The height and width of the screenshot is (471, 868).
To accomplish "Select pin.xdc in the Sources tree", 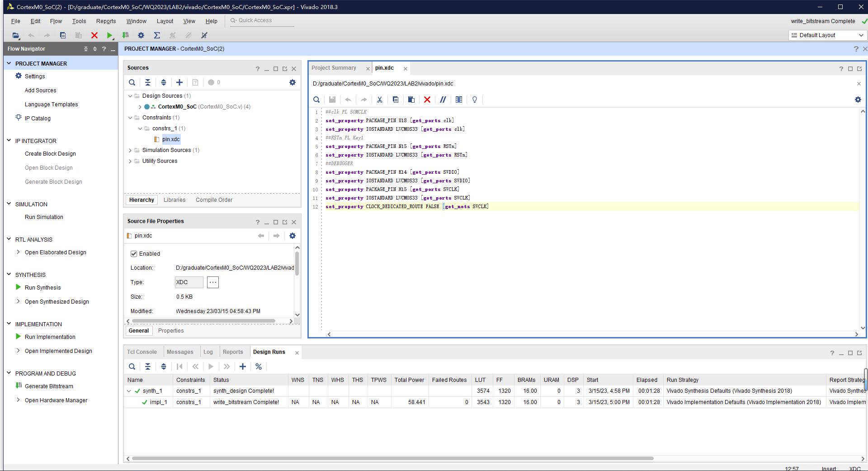I will [x=171, y=139].
